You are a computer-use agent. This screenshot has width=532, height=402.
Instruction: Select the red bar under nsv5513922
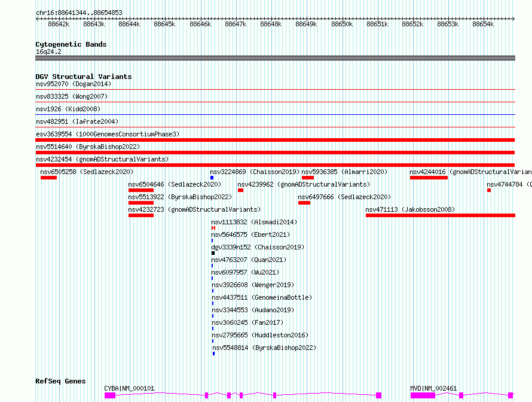(x=141, y=203)
